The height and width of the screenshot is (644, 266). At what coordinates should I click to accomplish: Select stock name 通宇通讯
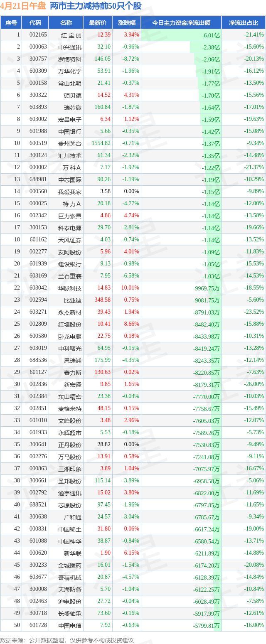70,493
